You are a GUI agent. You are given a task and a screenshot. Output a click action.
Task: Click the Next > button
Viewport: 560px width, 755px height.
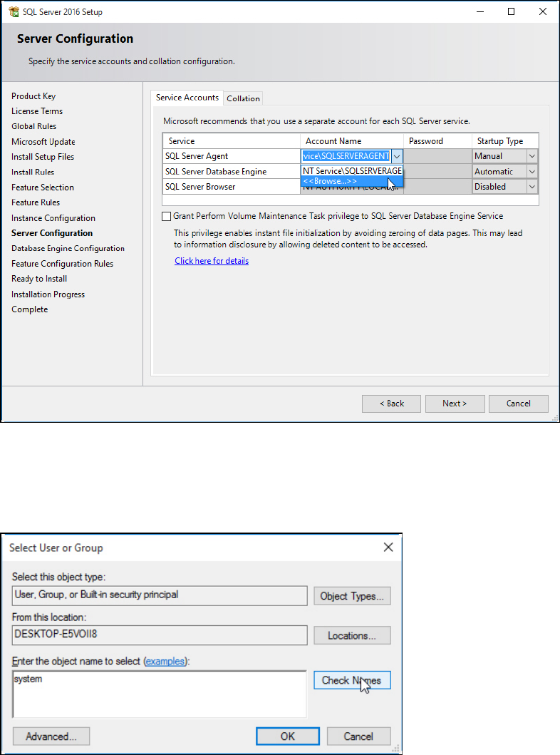click(x=455, y=404)
